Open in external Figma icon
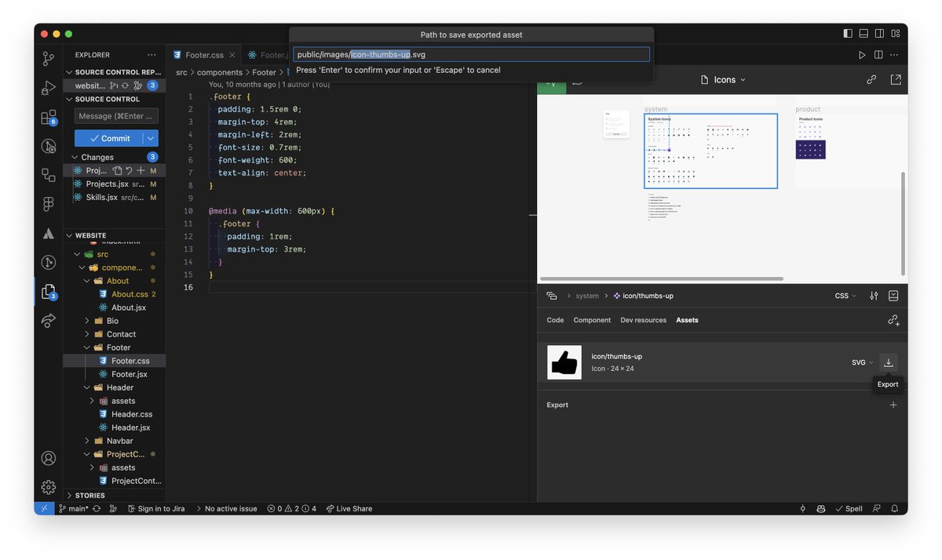Viewport: 942px width, 560px height. tap(896, 79)
